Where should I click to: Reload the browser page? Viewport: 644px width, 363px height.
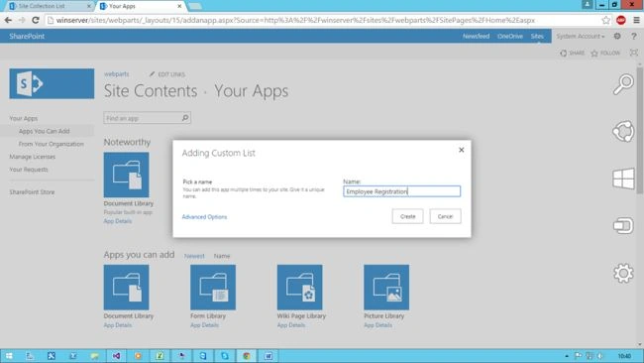[x=36, y=20]
